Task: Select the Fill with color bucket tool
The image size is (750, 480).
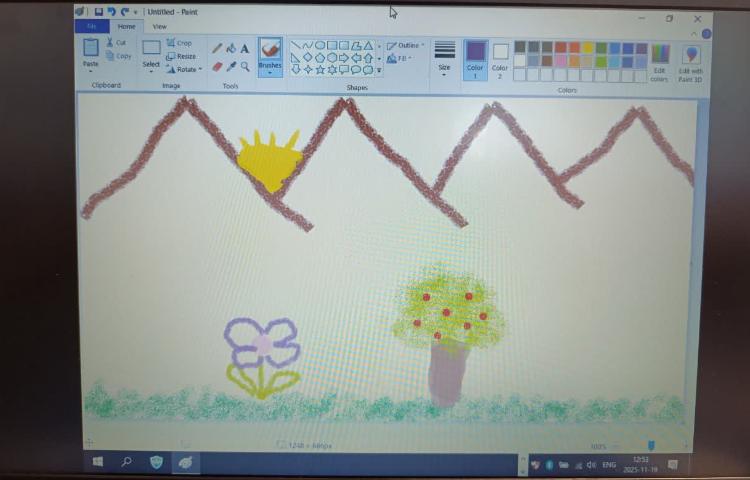Action: [x=231, y=49]
